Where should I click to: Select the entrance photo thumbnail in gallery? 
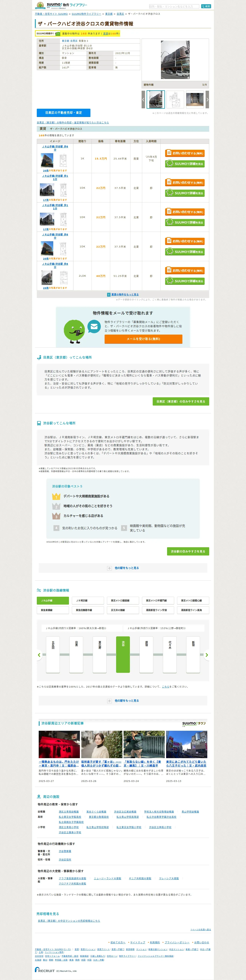(x=195, y=100)
